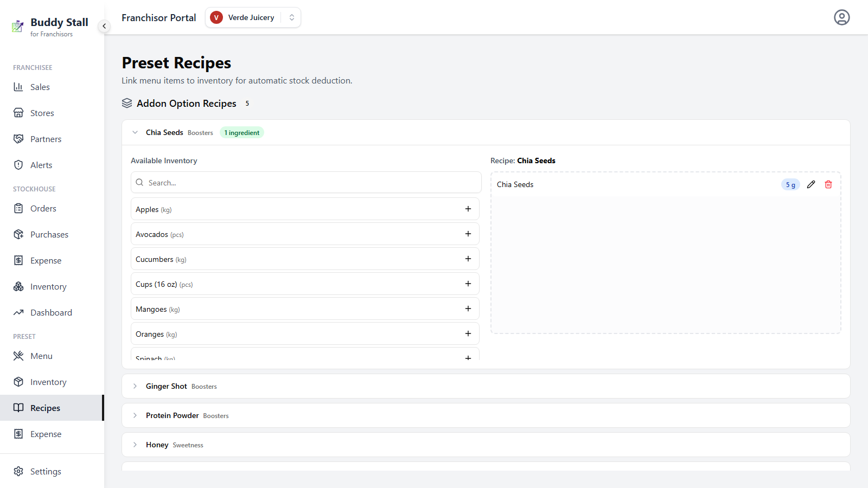Click the Dashboard trend line icon
Image resolution: width=868 pixels, height=488 pixels.
(x=18, y=312)
